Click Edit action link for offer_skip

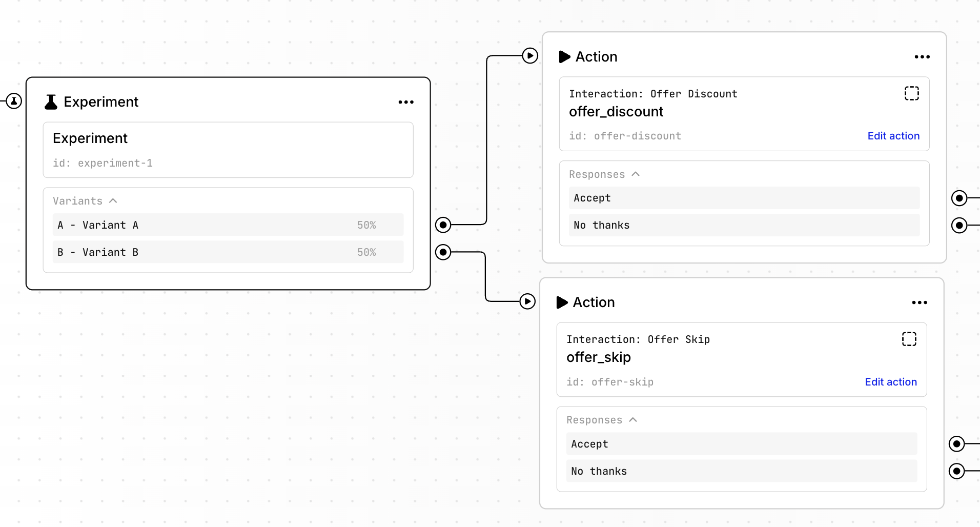890,382
